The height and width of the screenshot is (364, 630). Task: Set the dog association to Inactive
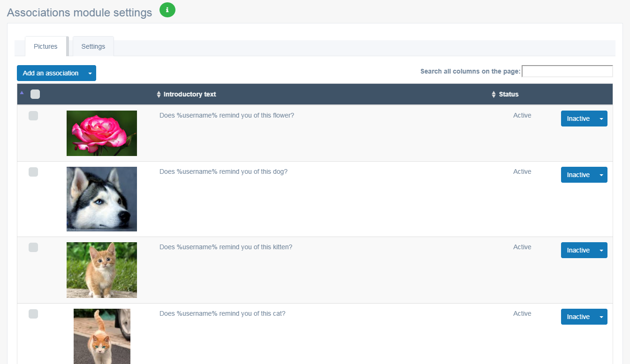point(578,175)
